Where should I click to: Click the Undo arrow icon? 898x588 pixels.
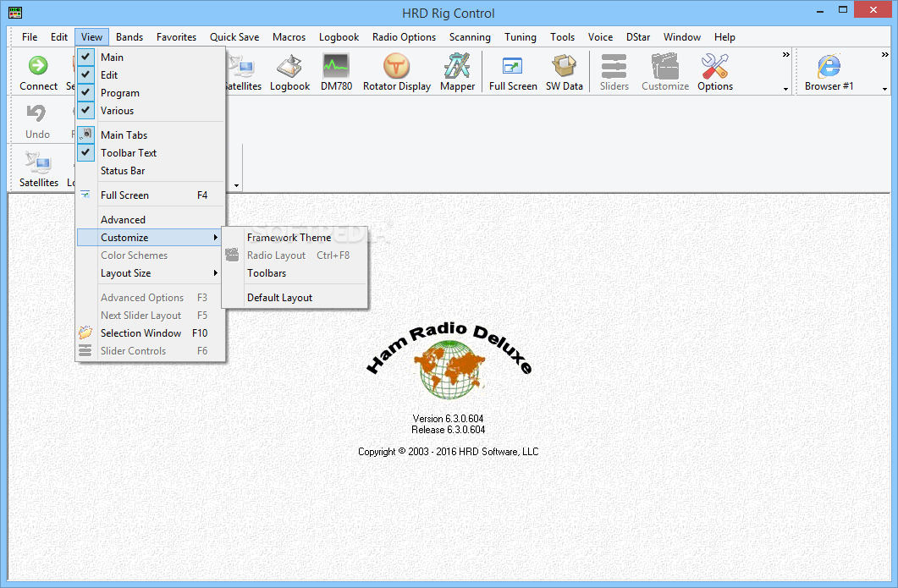click(36, 113)
